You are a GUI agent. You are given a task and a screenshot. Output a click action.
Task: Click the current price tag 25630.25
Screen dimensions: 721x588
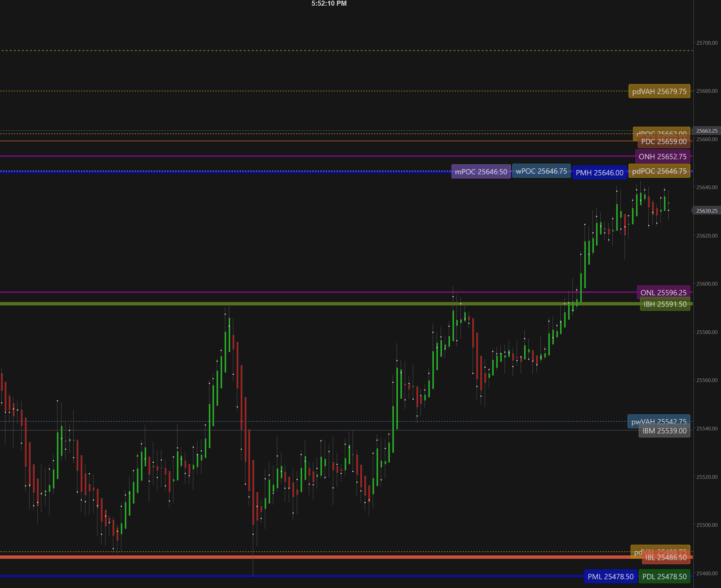click(707, 210)
